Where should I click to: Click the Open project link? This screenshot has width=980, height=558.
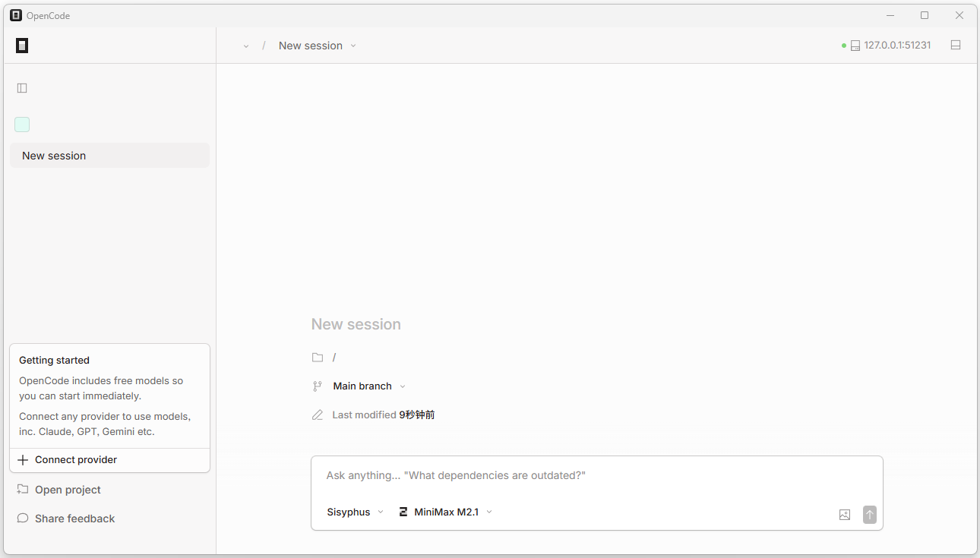(67, 490)
